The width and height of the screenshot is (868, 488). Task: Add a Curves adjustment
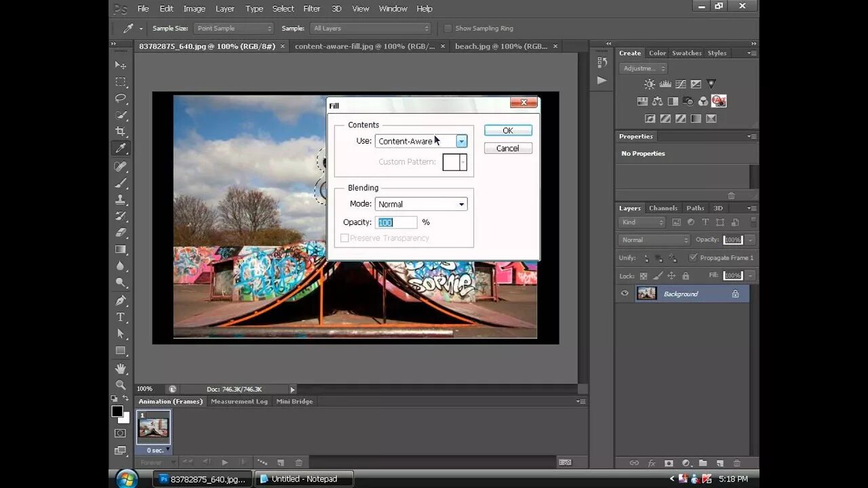(x=680, y=84)
